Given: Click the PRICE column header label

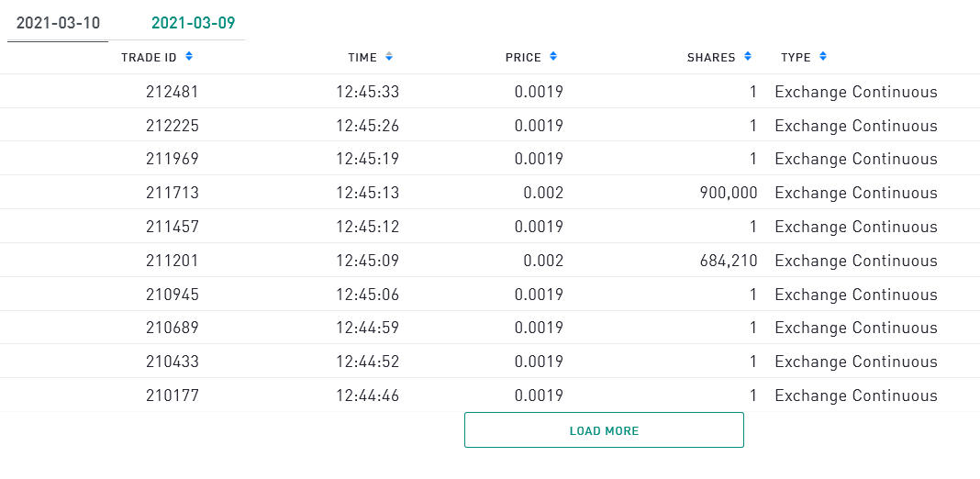Looking at the screenshot, I should 523,57.
